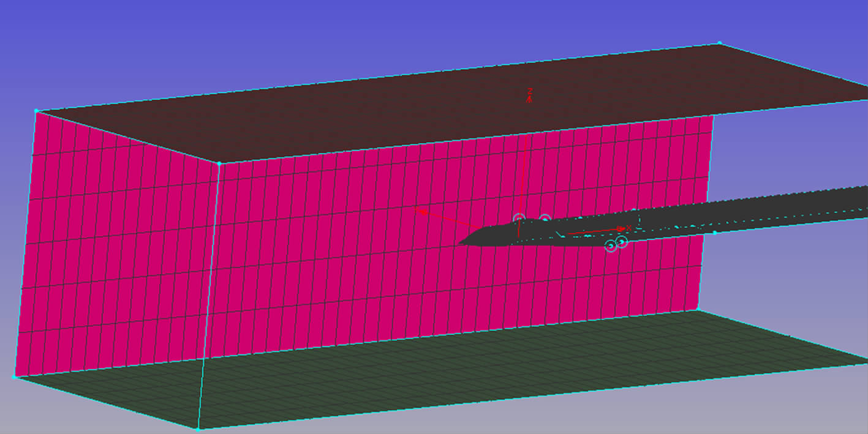The image size is (868, 434).
Task: Select the cyan vertex at lower-left box corner
Action: pos(15,377)
